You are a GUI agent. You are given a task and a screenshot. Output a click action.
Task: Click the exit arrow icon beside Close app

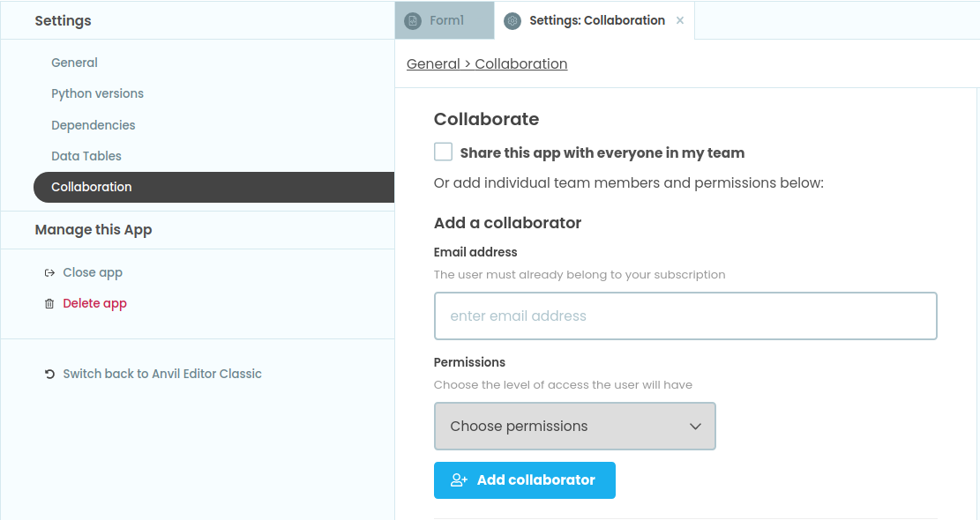49,272
